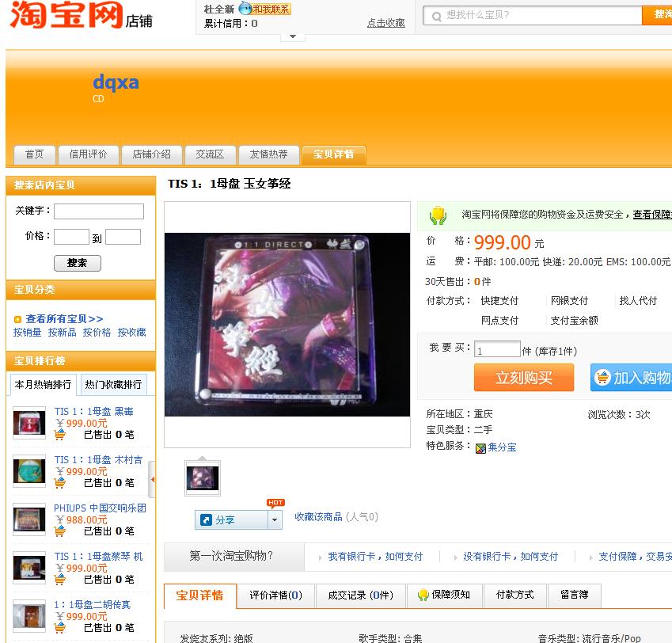Open the 评价详情(0) tab
Image resolution: width=672 pixels, height=643 pixels.
tap(276, 595)
